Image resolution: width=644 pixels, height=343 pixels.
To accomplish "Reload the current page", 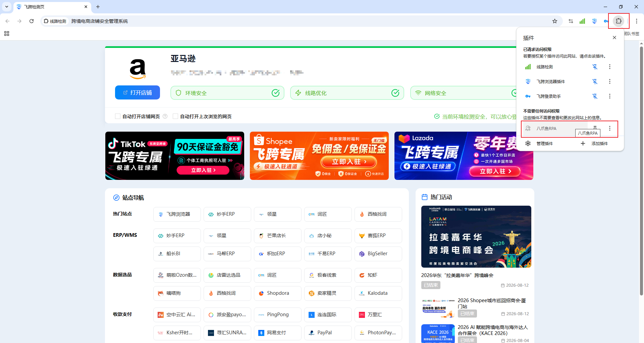I will [x=32, y=21].
